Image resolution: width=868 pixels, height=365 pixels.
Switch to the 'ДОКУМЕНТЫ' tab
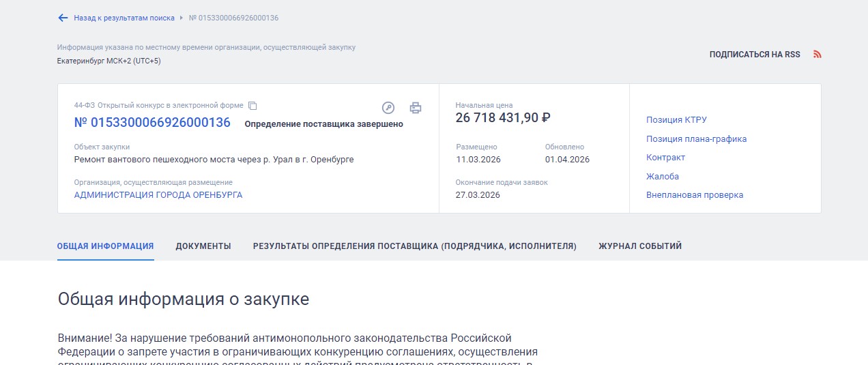click(x=203, y=246)
